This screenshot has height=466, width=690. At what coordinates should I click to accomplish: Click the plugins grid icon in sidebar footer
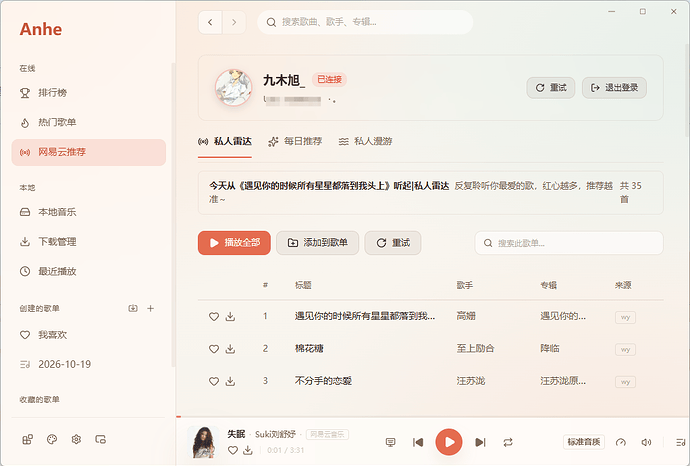click(x=27, y=439)
